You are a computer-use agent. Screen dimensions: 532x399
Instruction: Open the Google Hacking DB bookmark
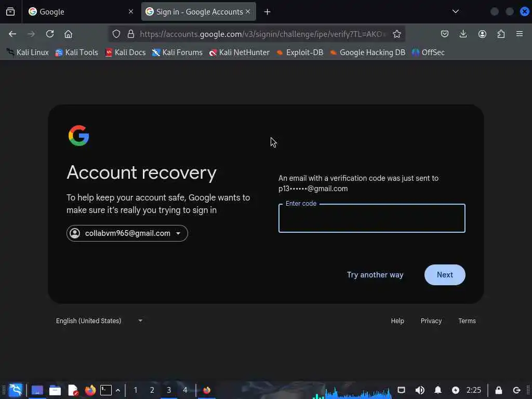tap(368, 52)
